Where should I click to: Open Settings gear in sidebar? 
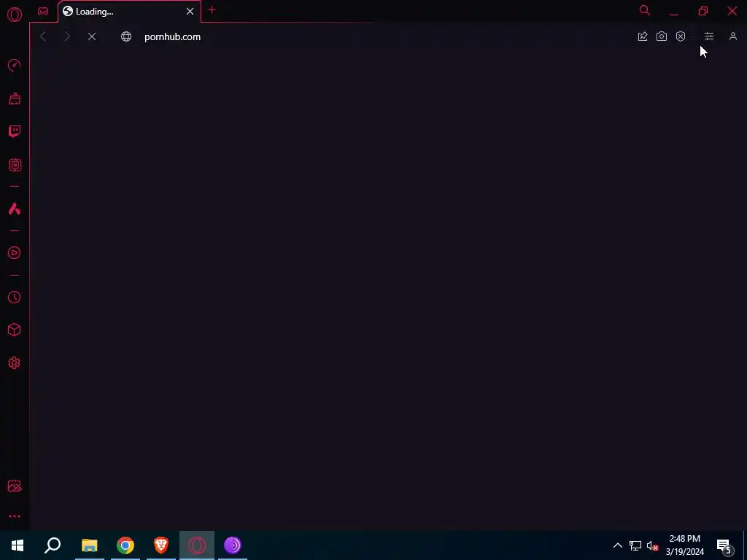(x=15, y=363)
